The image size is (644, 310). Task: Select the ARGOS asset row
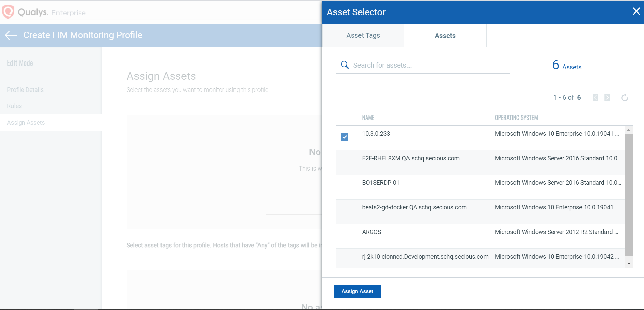tap(372, 232)
